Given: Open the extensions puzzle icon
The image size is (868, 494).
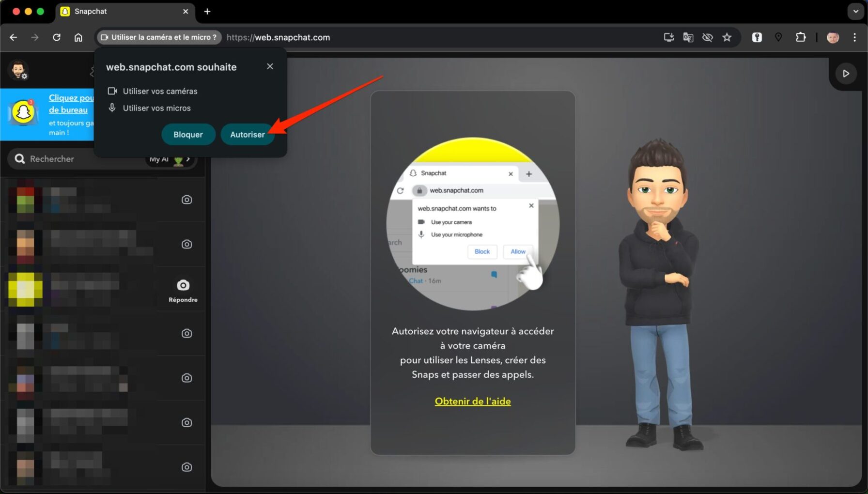Looking at the screenshot, I should (801, 37).
